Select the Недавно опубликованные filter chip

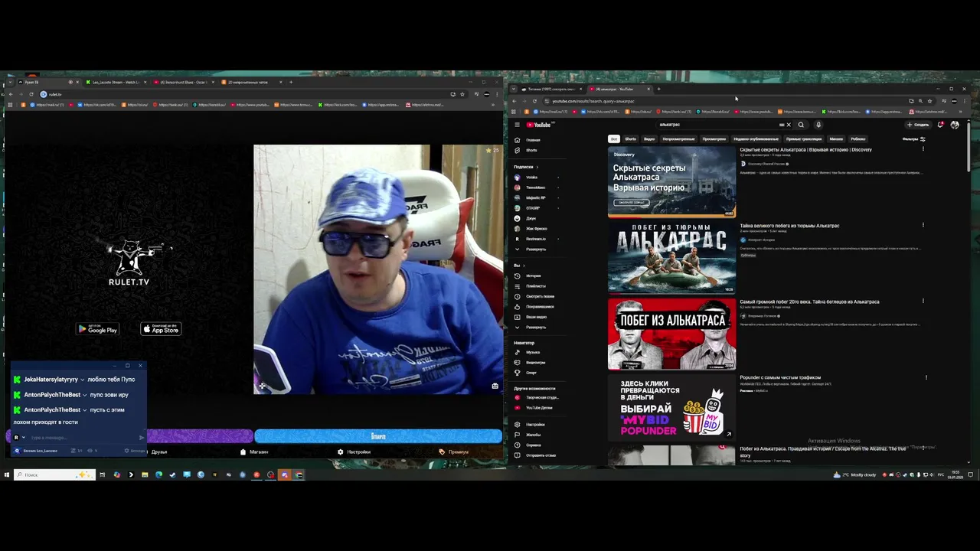(756, 139)
